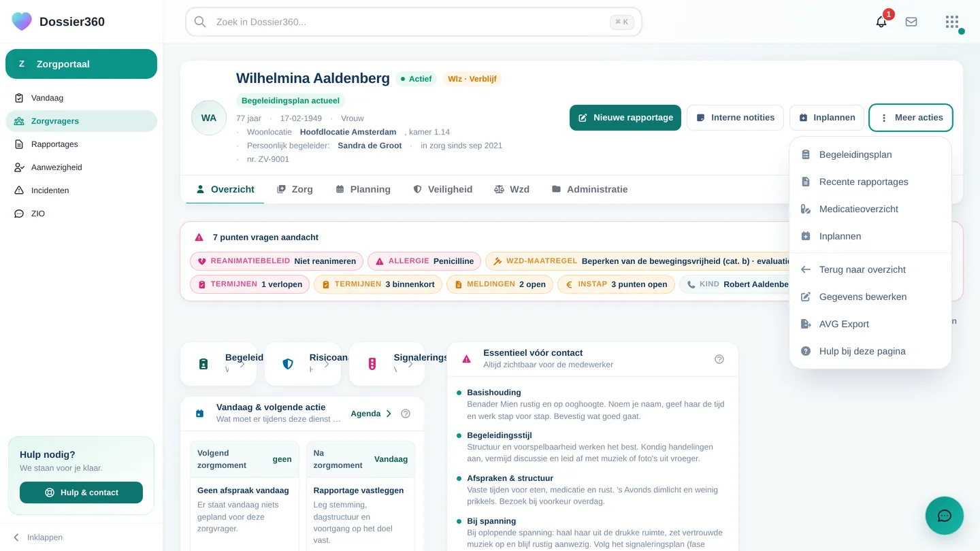Viewport: 980px width, 551px height.
Task: Switch to the Wzd tab
Action: click(512, 189)
